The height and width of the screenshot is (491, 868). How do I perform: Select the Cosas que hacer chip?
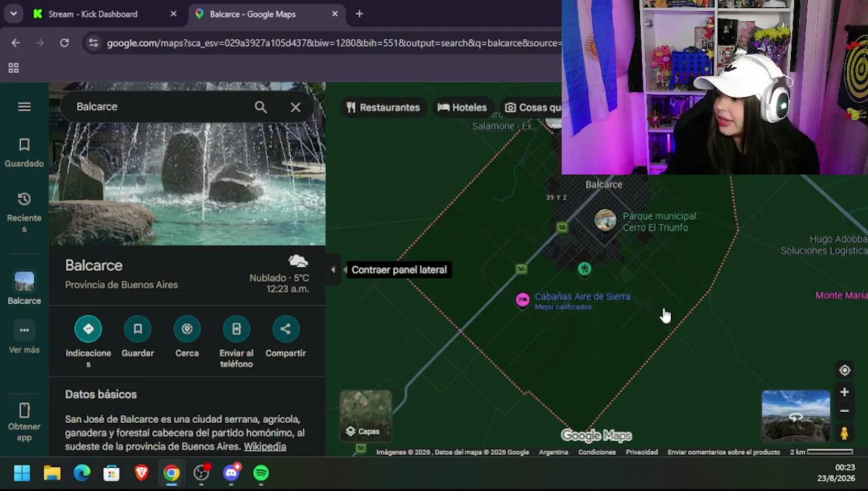532,107
